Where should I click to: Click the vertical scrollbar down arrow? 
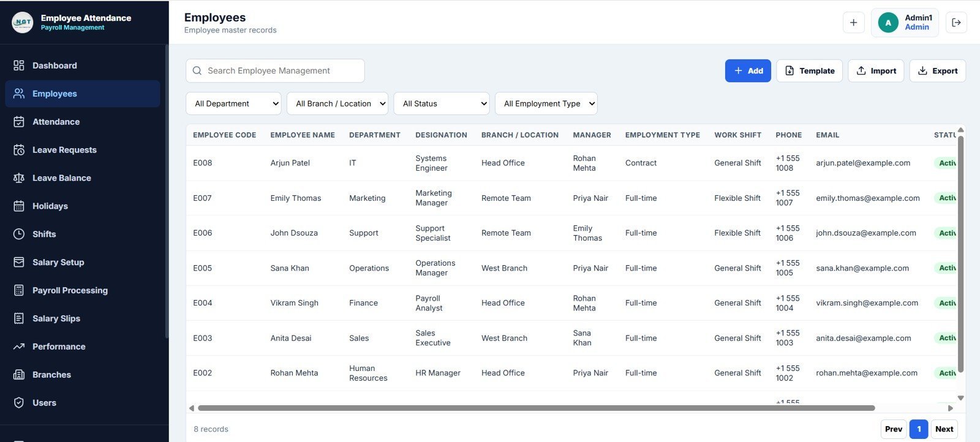(960, 398)
